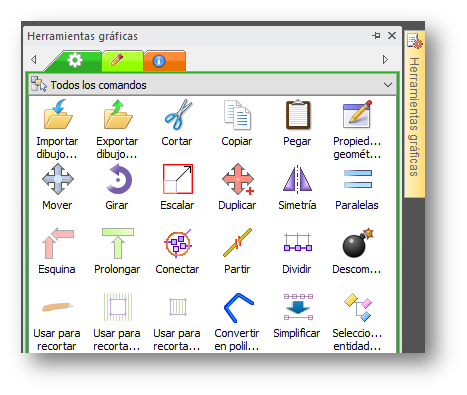The height and width of the screenshot is (395, 467).
Task: Switch to the pencil edit tab
Action: [x=123, y=61]
